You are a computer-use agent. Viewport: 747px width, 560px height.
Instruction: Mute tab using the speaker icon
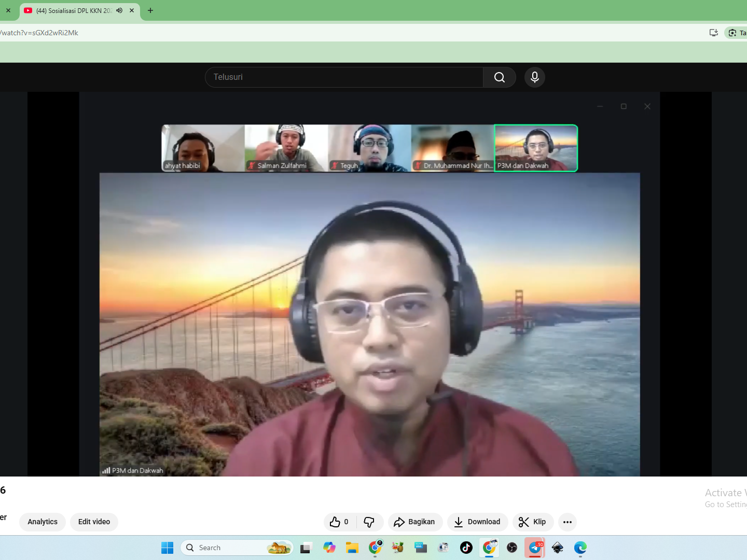[x=119, y=10]
